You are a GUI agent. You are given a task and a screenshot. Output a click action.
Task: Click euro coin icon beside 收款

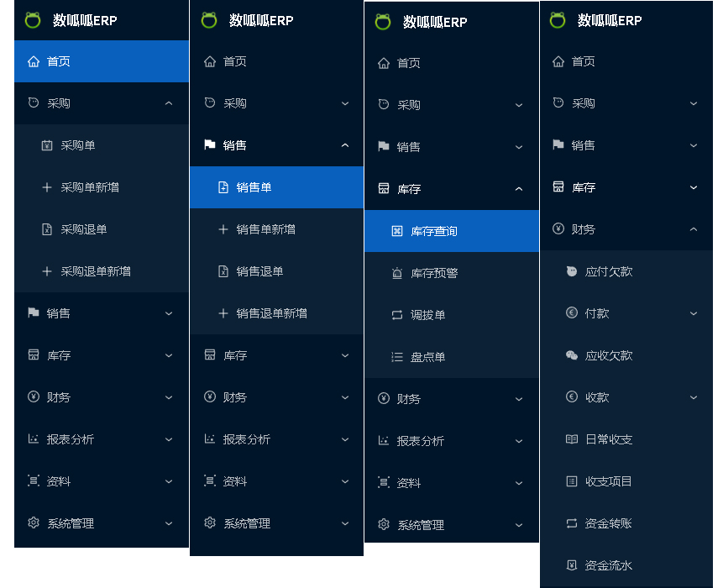(x=572, y=396)
